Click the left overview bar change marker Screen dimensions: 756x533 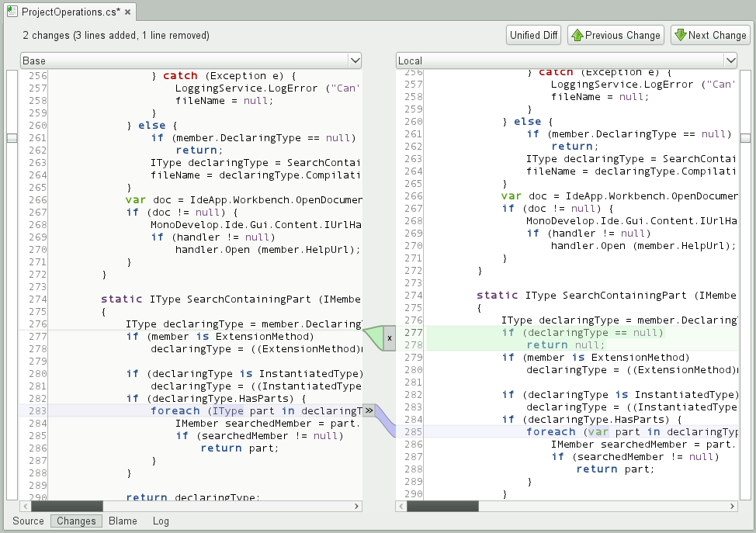pos(12,138)
